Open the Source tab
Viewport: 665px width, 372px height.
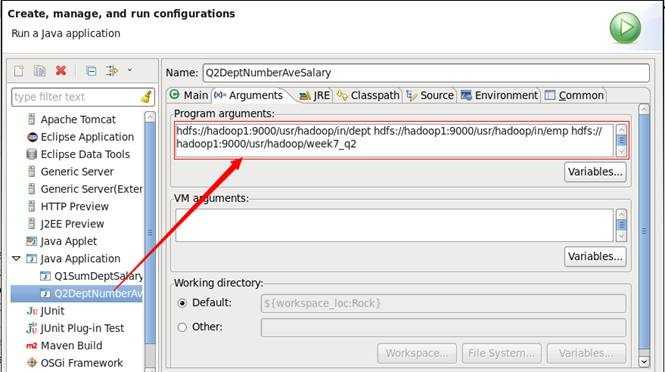pyautogui.click(x=430, y=95)
